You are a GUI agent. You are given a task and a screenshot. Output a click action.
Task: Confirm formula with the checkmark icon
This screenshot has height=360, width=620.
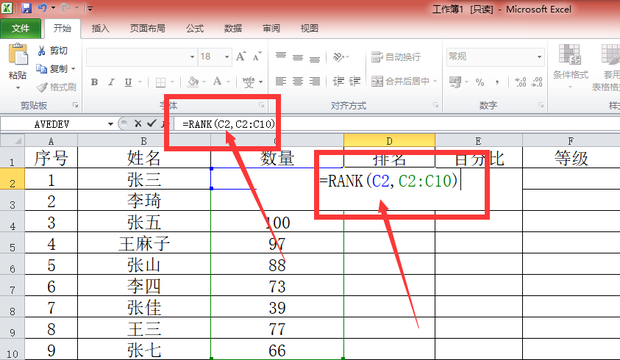pos(151,124)
